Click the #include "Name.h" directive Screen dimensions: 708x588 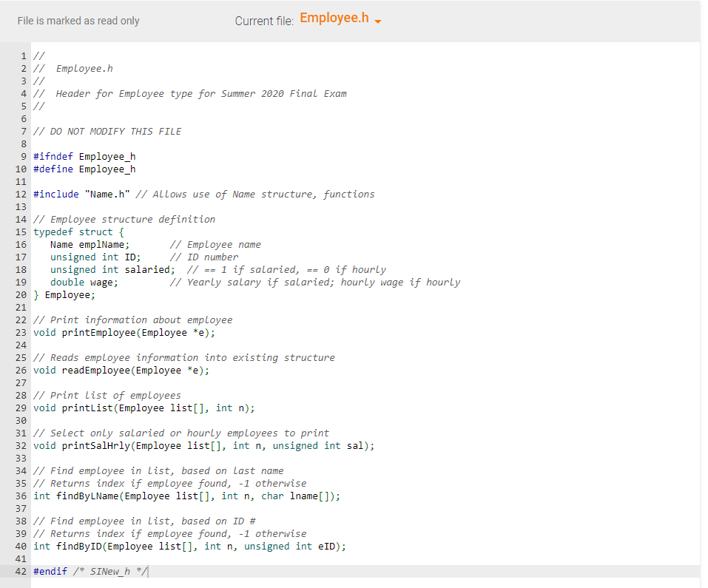point(76,194)
